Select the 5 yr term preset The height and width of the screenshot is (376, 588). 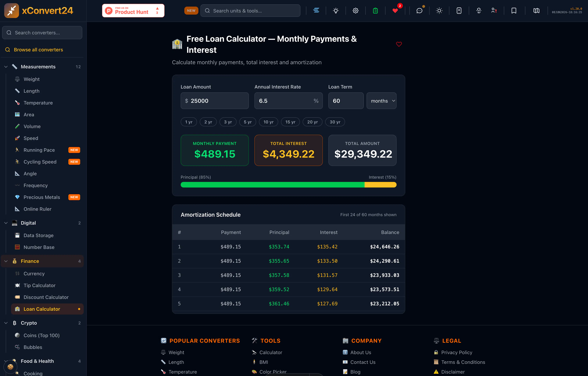coord(248,122)
